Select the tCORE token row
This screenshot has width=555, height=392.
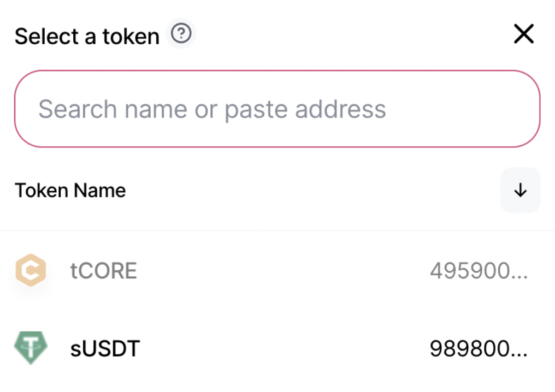pos(219,270)
